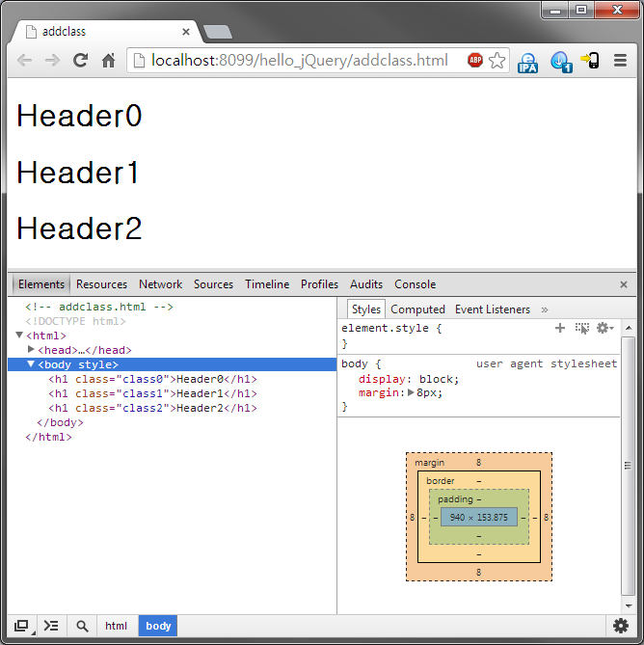The width and height of the screenshot is (644, 645).
Task: Select the addclass.html comment node
Action: [99, 307]
